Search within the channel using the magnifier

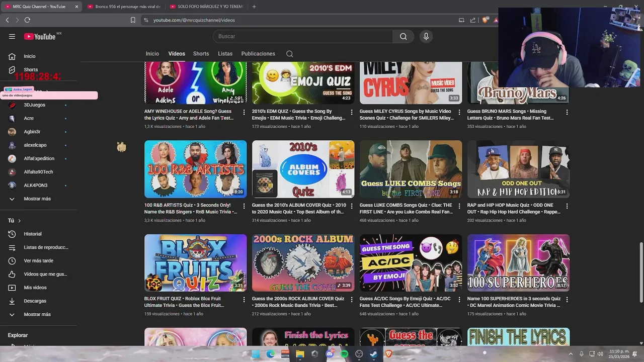tap(289, 54)
